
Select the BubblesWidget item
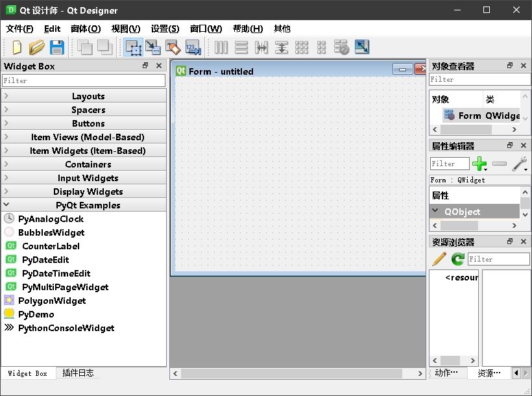pyautogui.click(x=51, y=232)
